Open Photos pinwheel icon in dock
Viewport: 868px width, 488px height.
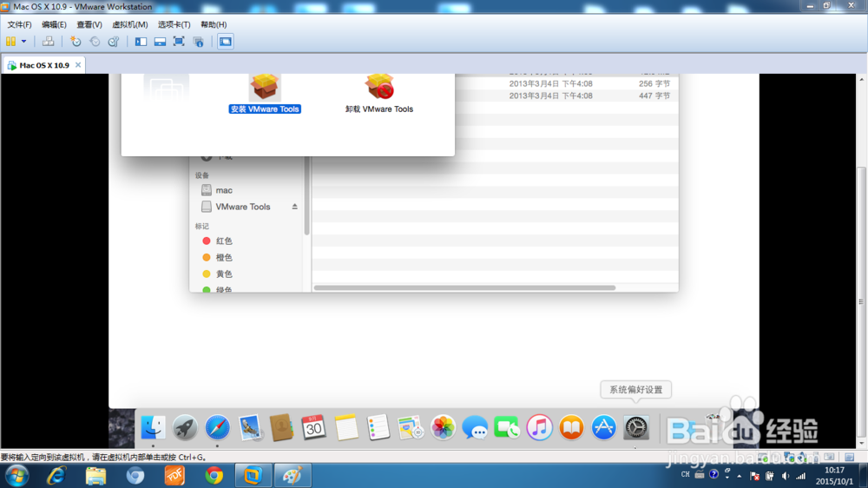point(443,427)
